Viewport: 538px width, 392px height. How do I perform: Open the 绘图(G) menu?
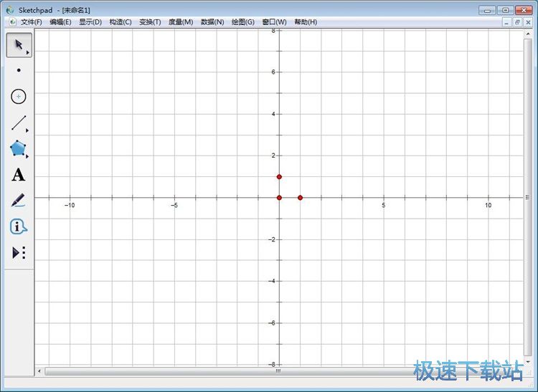tap(243, 22)
